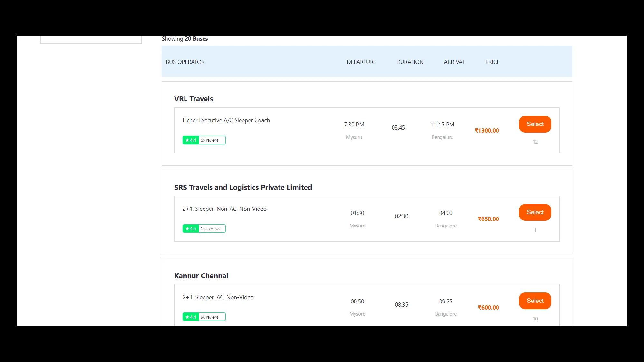The image size is (644, 362).
Task: Click the 00:50 departure time
Action: (357, 302)
